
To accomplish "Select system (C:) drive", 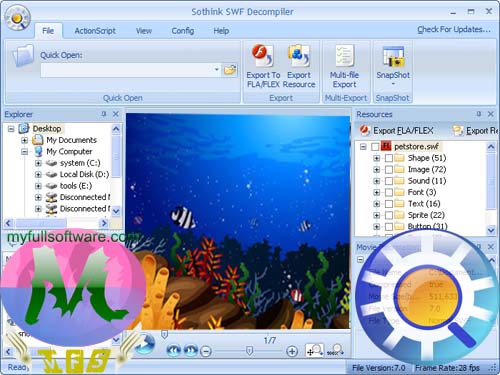I will tap(80, 163).
